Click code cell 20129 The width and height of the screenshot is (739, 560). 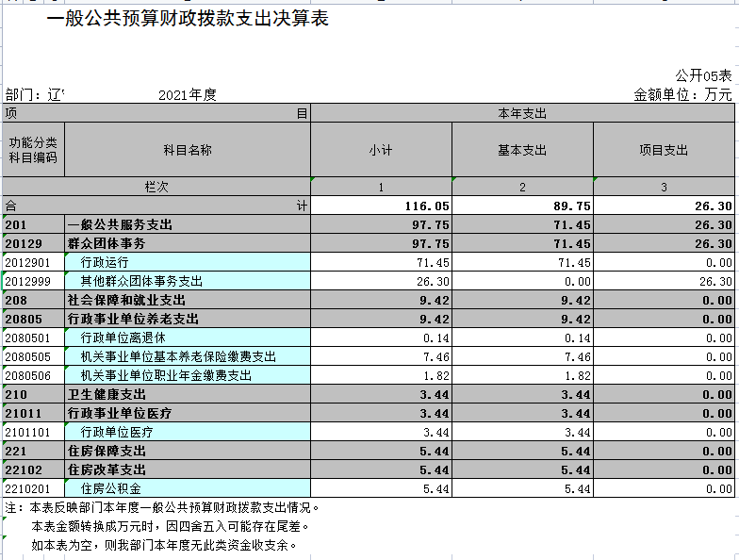[34, 243]
